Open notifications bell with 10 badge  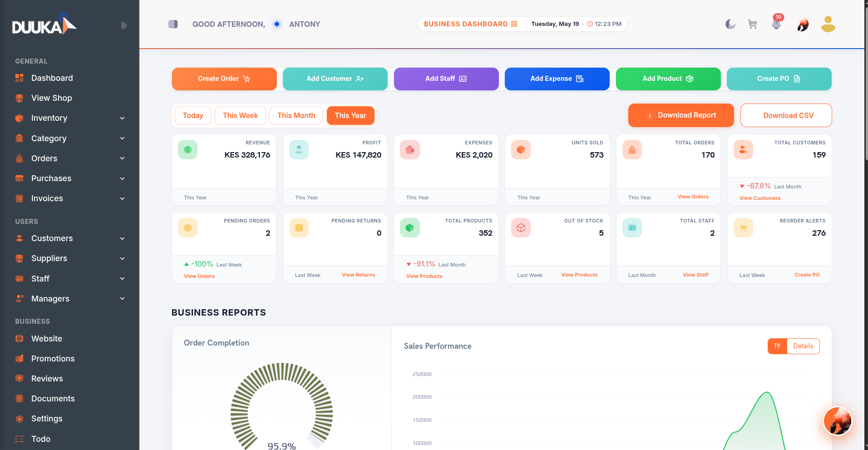click(777, 23)
